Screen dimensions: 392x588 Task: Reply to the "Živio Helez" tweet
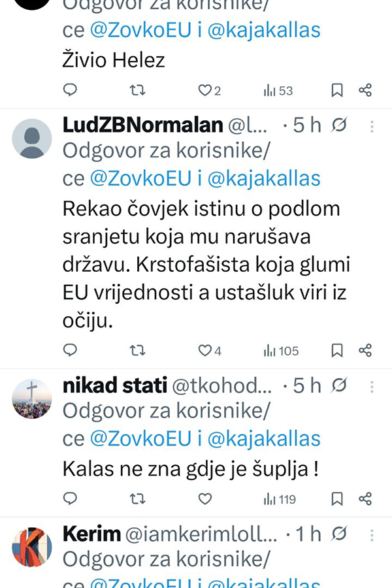[70, 90]
